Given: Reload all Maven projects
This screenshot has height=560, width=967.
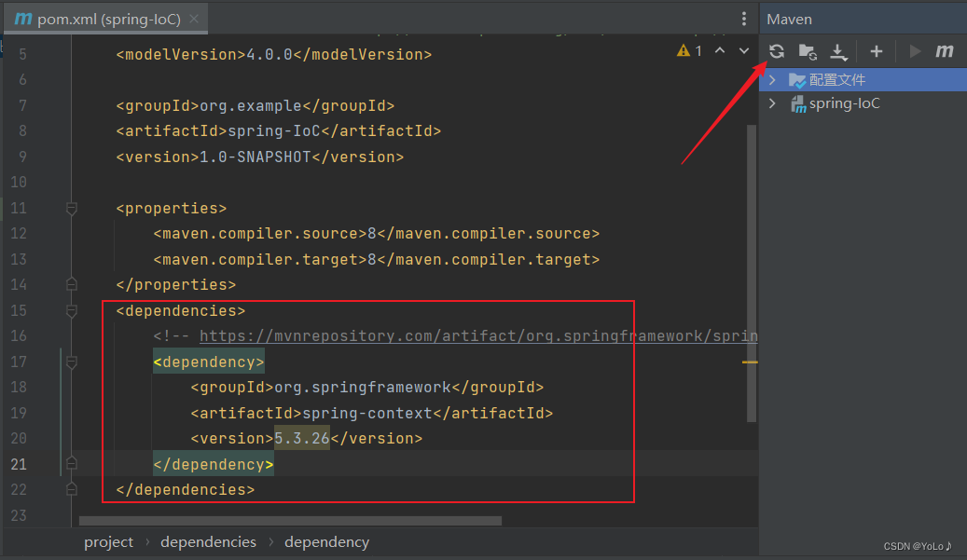Looking at the screenshot, I should (777, 51).
